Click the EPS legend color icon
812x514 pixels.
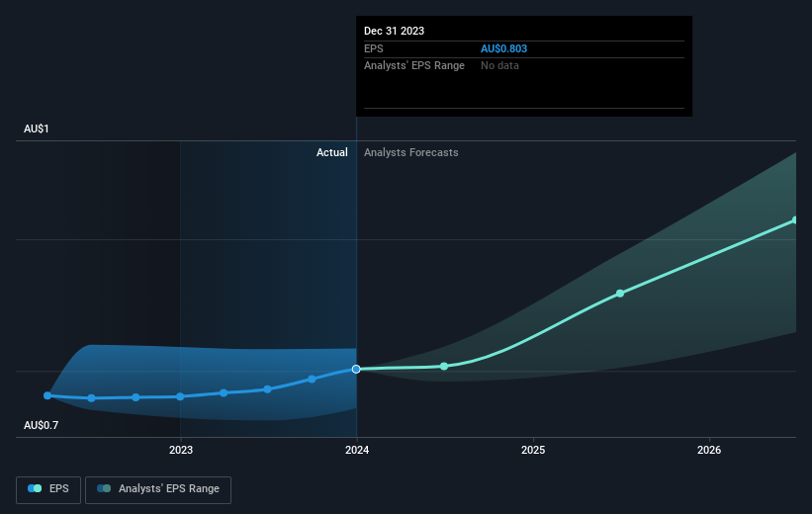[35, 488]
